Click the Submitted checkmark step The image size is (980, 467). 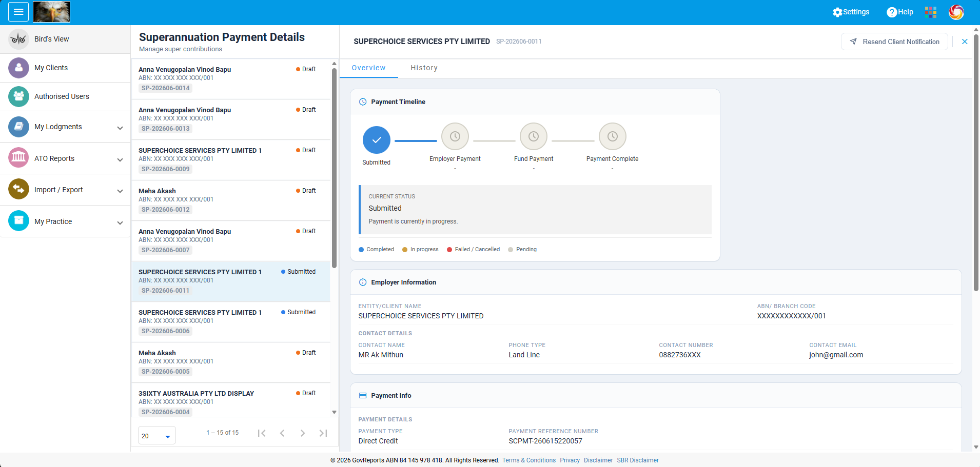click(377, 140)
